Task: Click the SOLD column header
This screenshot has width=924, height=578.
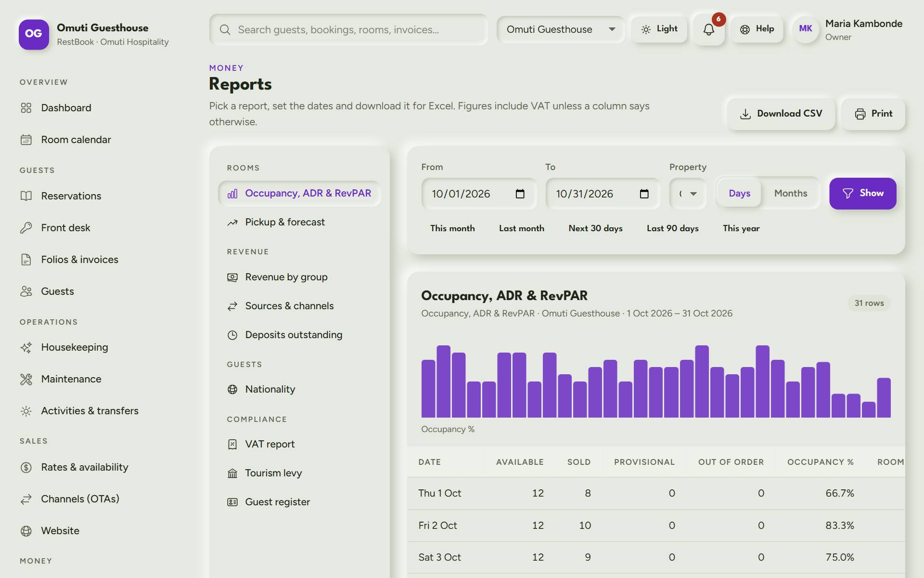Action: [579, 462]
